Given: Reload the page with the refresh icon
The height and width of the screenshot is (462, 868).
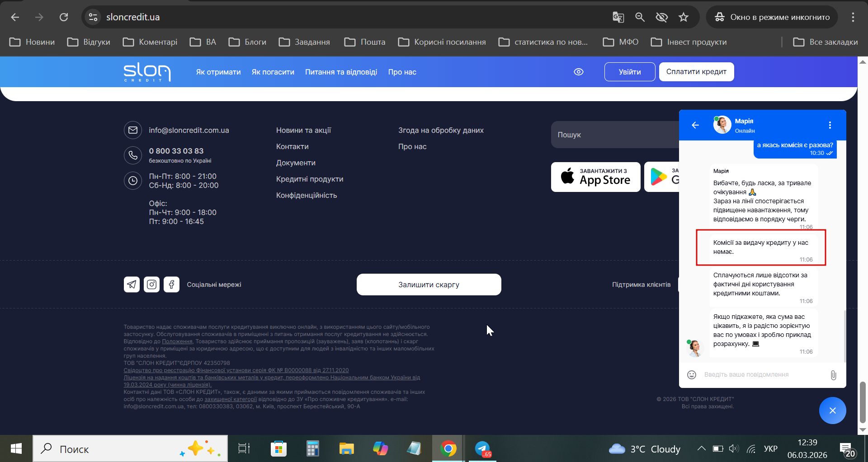Looking at the screenshot, I should 64,17.
